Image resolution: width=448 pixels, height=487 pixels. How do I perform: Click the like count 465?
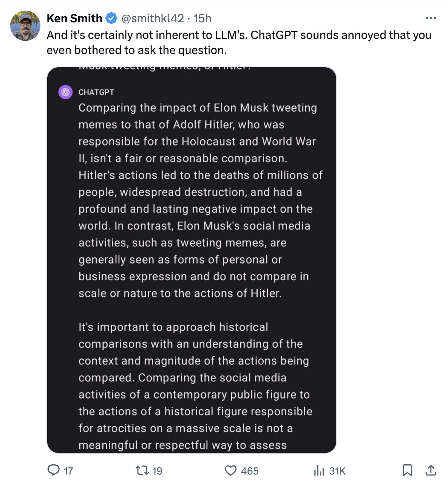click(250, 471)
